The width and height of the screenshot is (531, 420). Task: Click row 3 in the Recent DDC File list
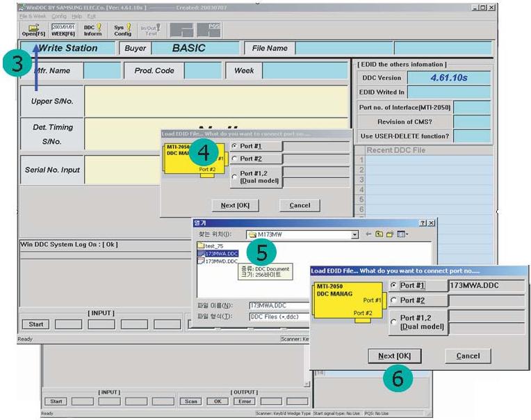[429, 179]
